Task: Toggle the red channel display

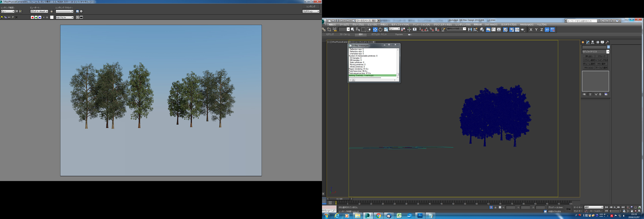Action: point(32,17)
